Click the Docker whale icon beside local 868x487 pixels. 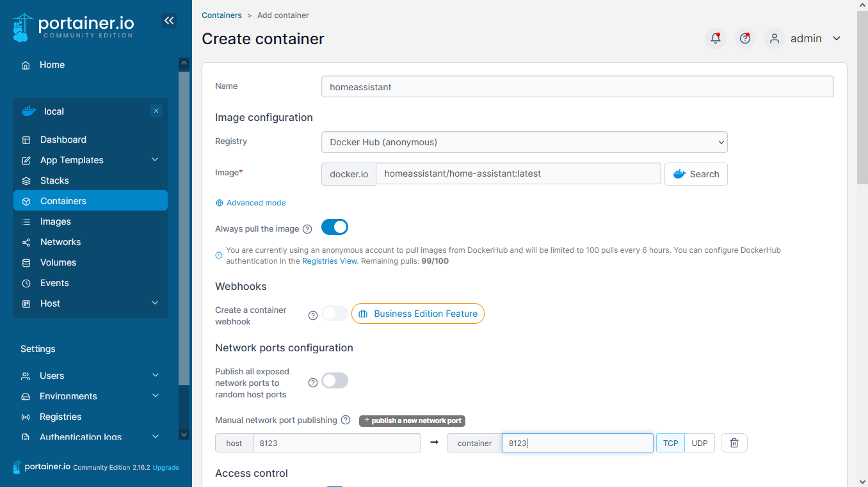pyautogui.click(x=29, y=111)
